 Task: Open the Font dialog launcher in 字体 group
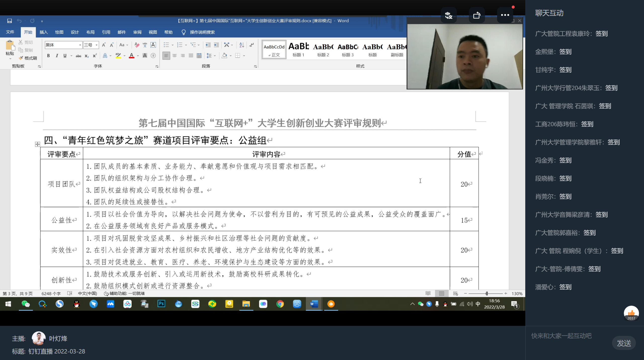157,66
